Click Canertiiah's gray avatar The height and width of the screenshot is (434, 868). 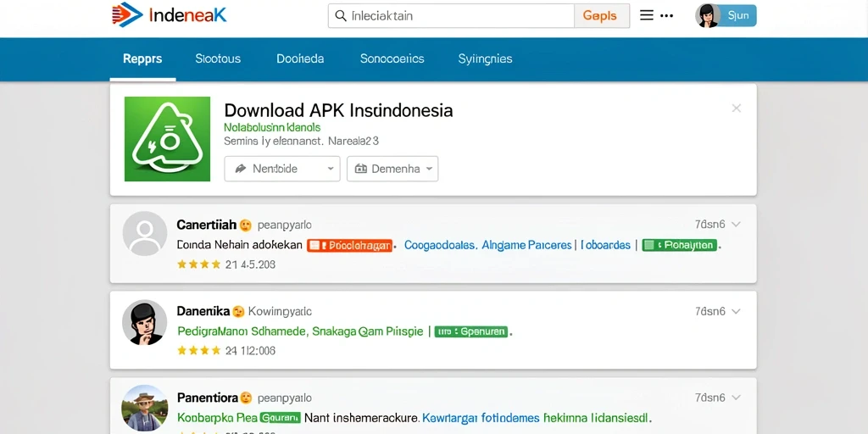[x=144, y=234]
